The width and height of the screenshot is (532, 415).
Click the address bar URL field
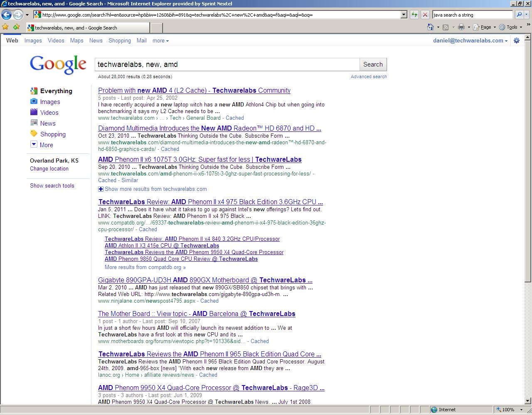217,15
